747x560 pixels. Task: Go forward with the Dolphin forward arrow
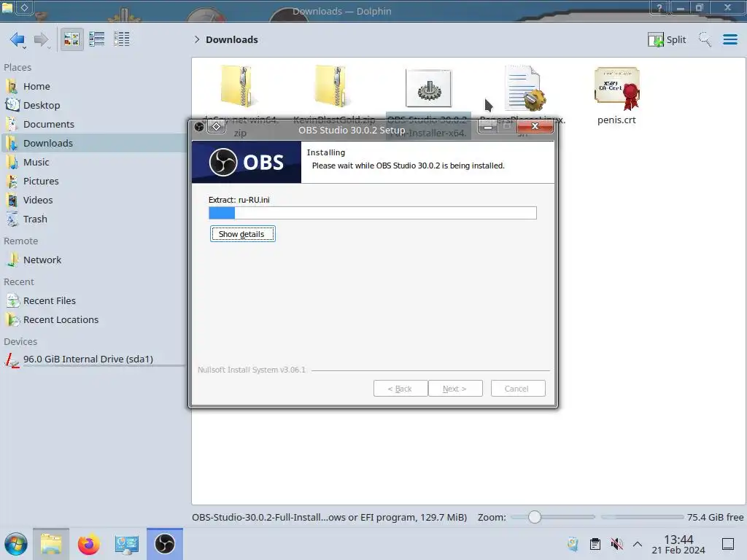click(42, 39)
